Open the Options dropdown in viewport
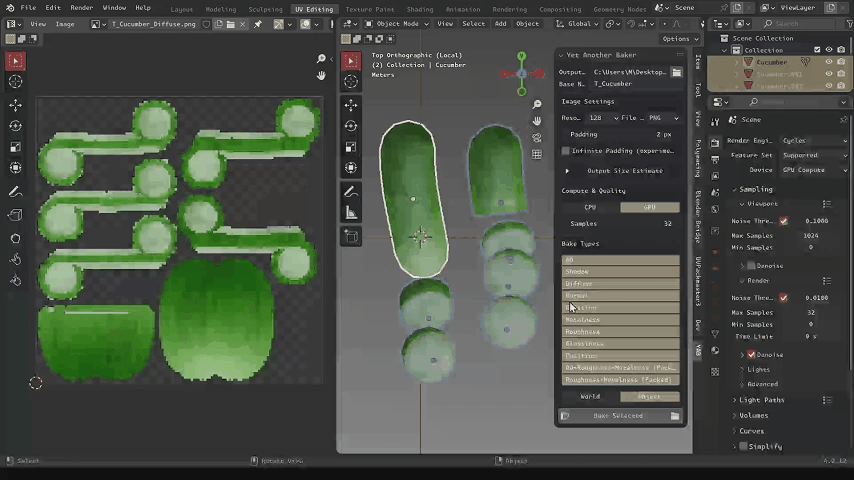The width and height of the screenshot is (854, 480). (680, 39)
